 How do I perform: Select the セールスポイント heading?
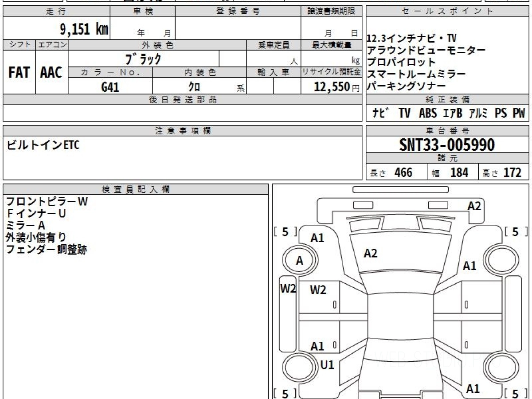[447, 12]
